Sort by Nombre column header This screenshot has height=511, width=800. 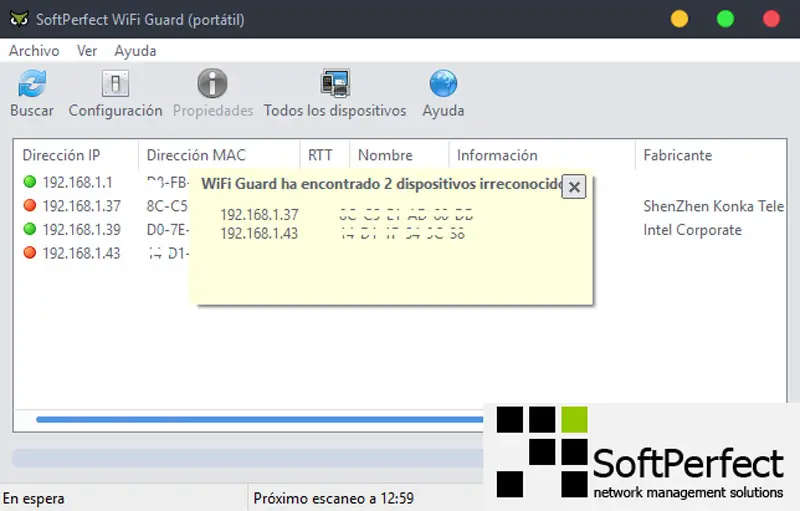pyautogui.click(x=385, y=155)
